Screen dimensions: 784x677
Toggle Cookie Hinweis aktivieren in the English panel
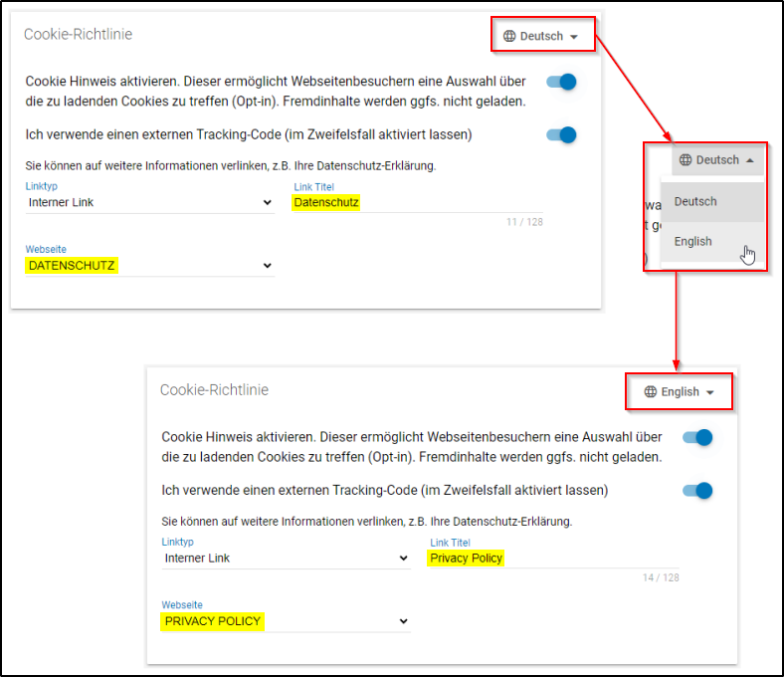coord(697,437)
